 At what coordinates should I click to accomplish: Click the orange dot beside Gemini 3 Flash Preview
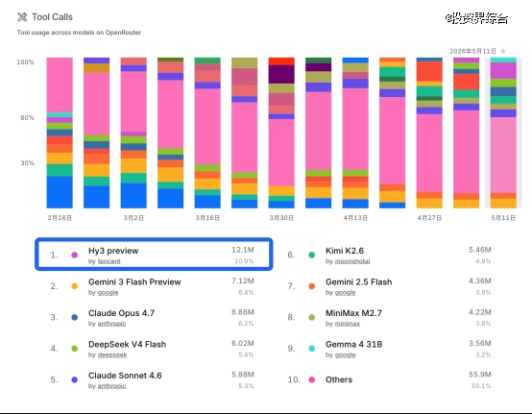tap(75, 286)
